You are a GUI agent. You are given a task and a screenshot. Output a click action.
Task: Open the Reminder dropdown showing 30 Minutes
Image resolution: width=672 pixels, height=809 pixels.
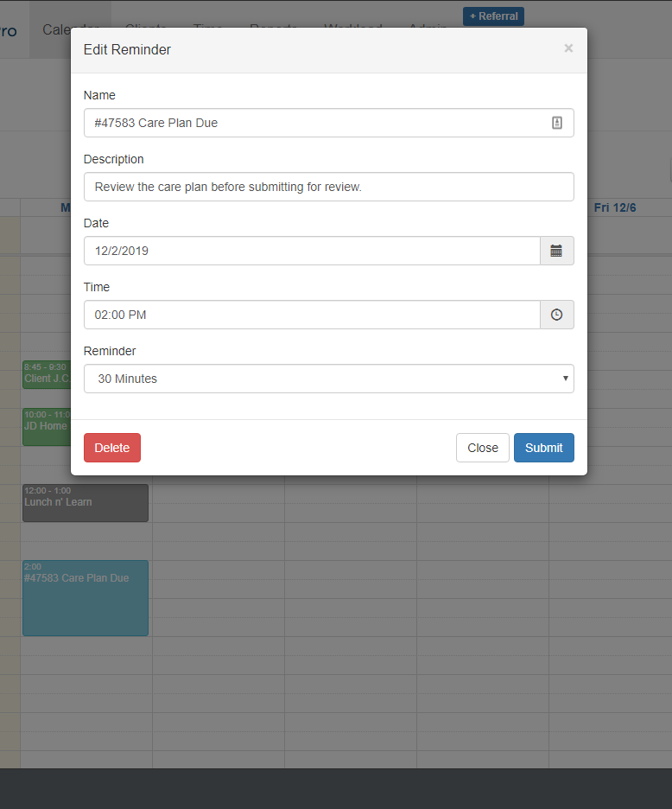pos(328,379)
